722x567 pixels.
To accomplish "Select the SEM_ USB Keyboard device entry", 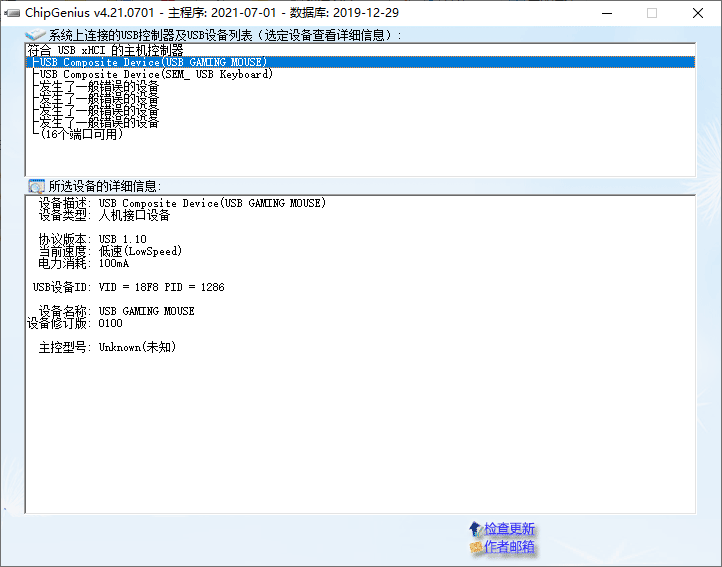I will 153,74.
